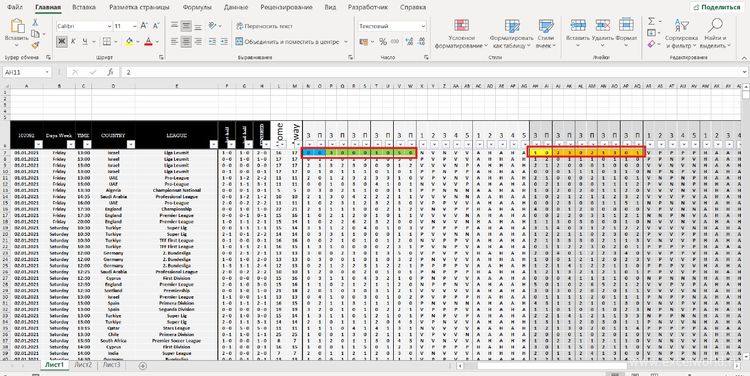Toggle Italic (К) formatting
750x376 pixels.
pyautogui.click(x=73, y=42)
